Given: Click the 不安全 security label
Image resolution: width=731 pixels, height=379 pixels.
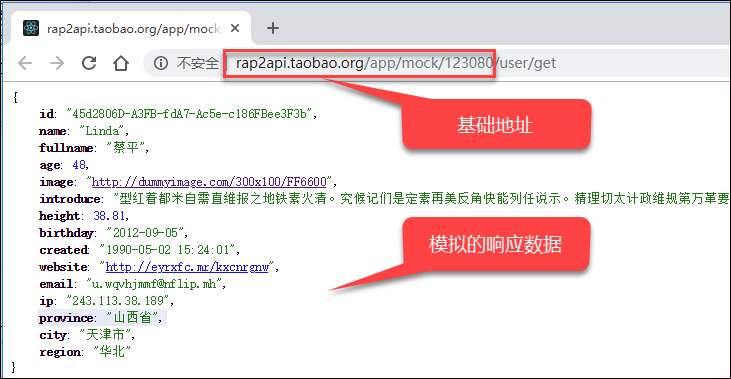Looking at the screenshot, I should click(x=197, y=63).
